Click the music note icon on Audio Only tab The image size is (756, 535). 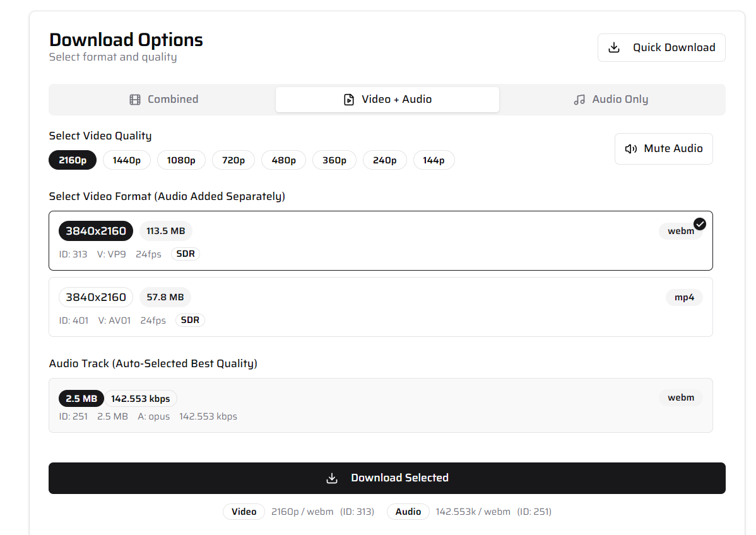pyautogui.click(x=579, y=99)
